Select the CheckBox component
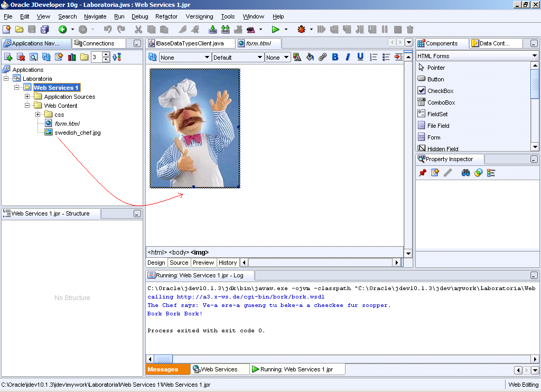This screenshot has width=541, height=392. (440, 91)
